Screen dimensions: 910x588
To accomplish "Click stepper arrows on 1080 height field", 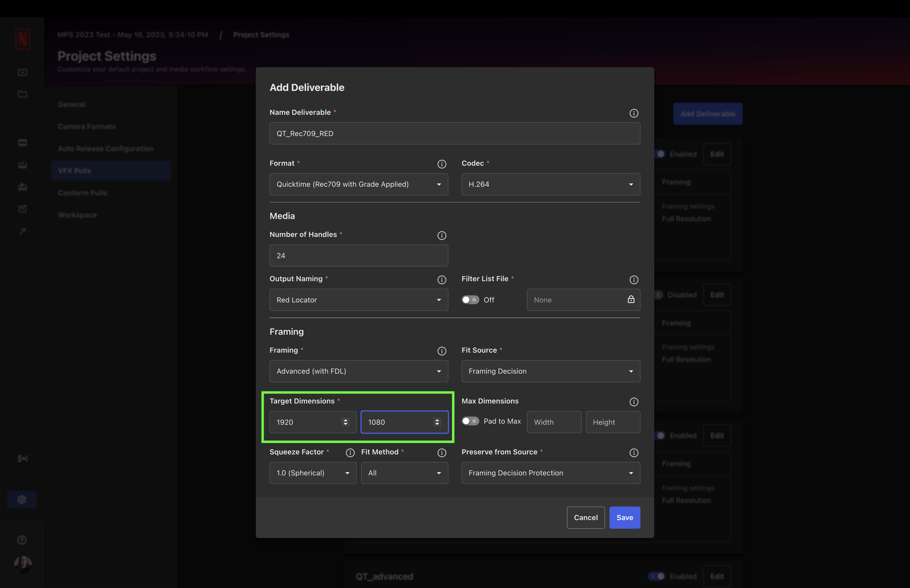I will (437, 422).
